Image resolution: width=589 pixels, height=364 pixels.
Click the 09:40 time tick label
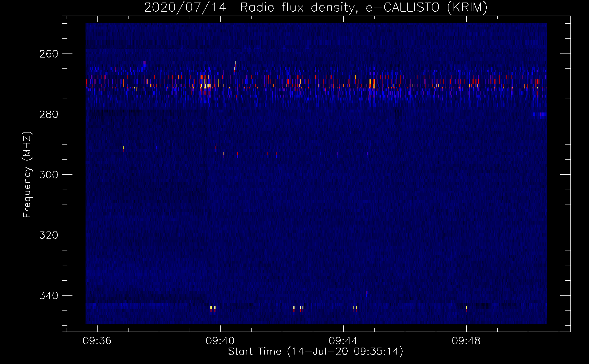(x=220, y=341)
